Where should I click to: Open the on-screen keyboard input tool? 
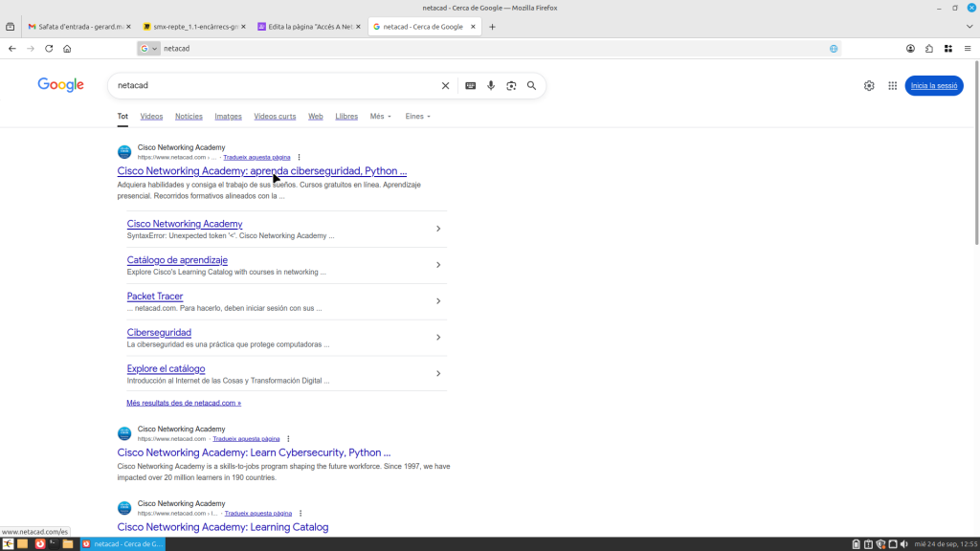tap(470, 86)
